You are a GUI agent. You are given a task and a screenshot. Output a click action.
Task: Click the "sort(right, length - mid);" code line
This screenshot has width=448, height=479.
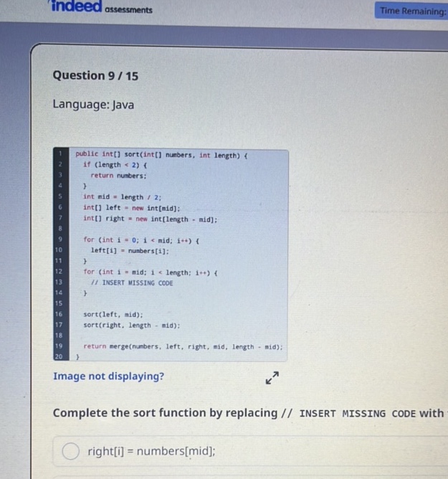click(131, 325)
